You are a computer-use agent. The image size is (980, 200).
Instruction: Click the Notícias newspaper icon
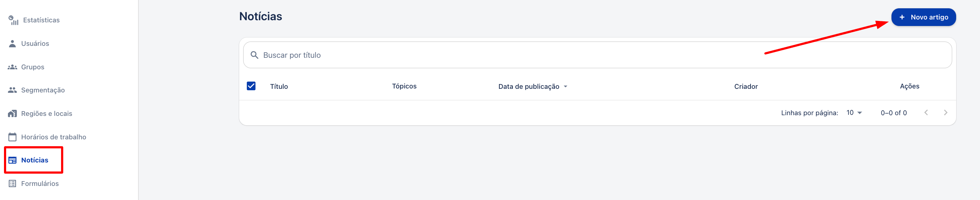click(13, 160)
